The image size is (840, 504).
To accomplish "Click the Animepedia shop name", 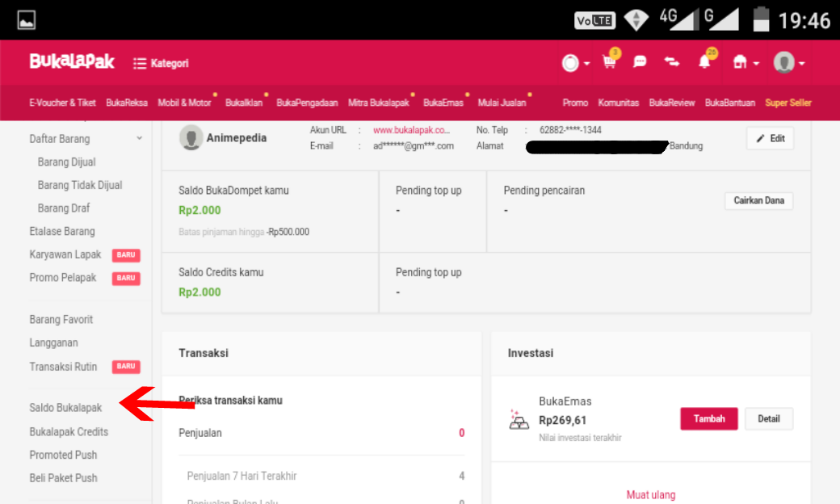I will click(x=236, y=137).
